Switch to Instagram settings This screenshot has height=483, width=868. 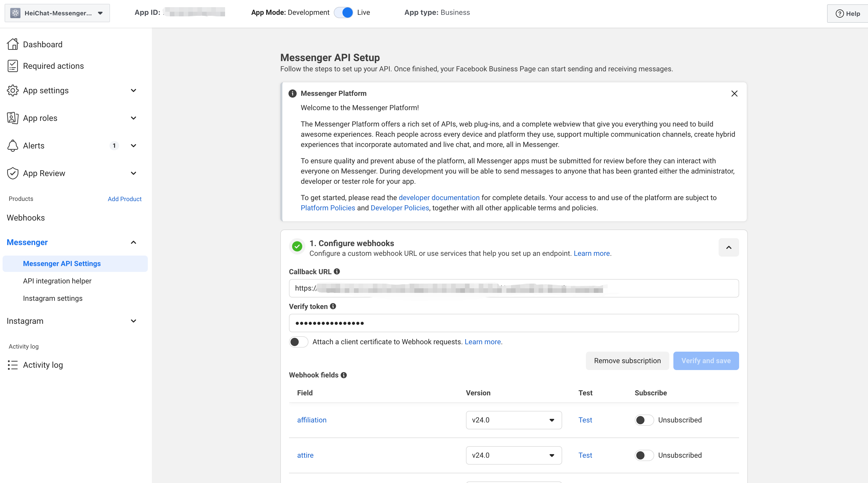53,298
